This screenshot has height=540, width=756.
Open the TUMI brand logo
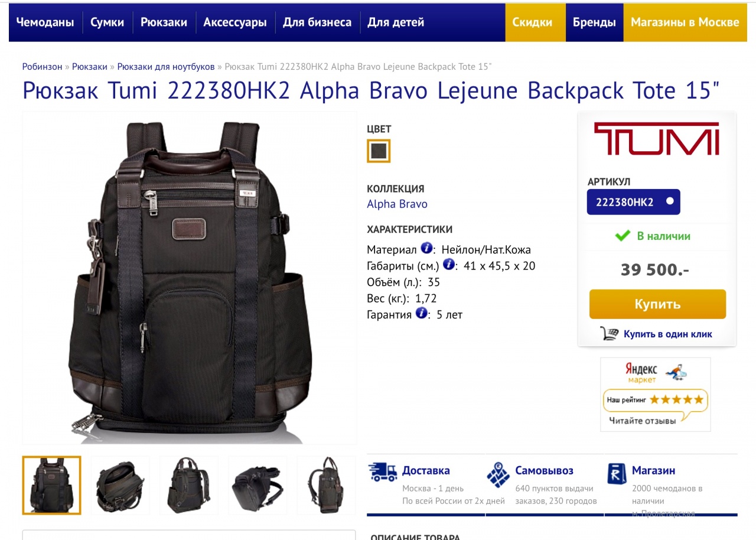656,138
